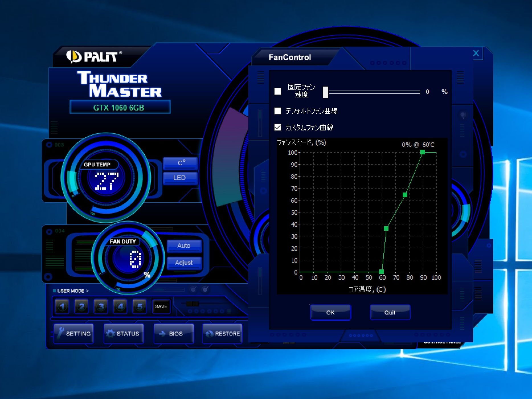Uncheck the カスタムファン曲線 checkbox
This screenshot has height=399, width=532.
coord(278,127)
